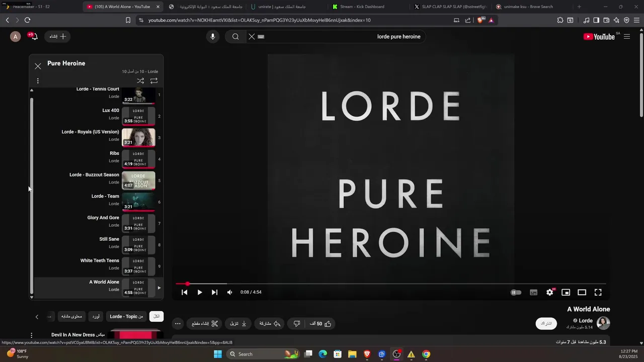The width and height of the screenshot is (644, 362).
Task: Toggle subtitles/closed captions
Action: tap(534, 292)
